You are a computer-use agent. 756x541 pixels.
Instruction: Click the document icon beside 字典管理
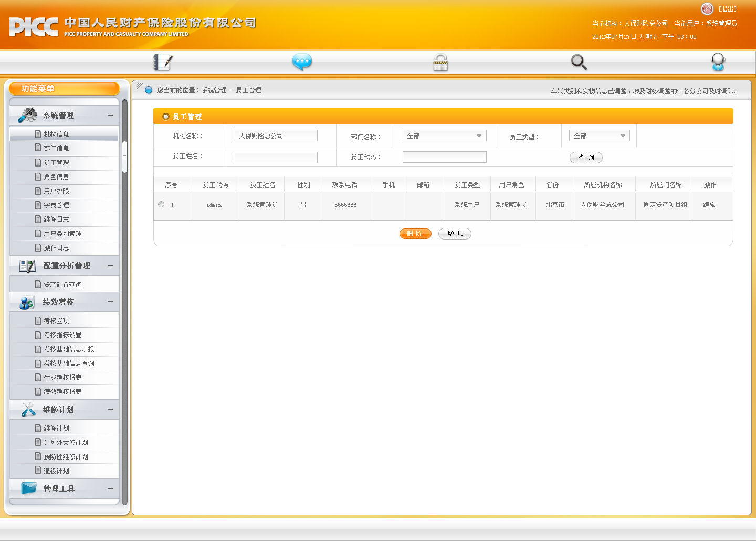pyautogui.click(x=38, y=205)
